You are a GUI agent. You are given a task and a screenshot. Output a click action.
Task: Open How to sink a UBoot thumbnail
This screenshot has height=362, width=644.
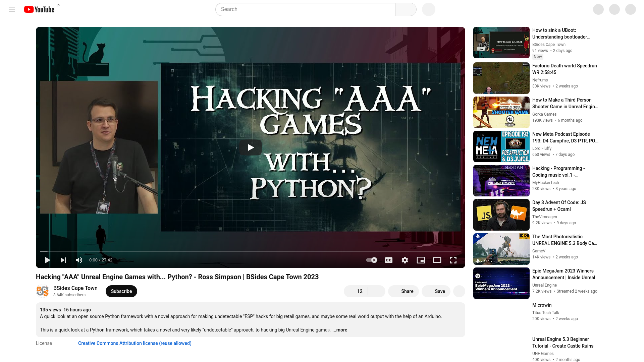click(501, 43)
